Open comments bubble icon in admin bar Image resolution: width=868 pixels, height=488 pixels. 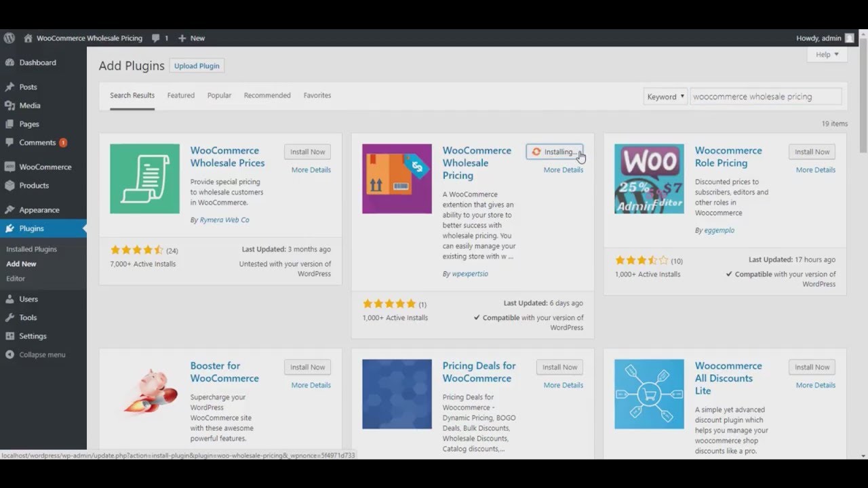click(156, 38)
